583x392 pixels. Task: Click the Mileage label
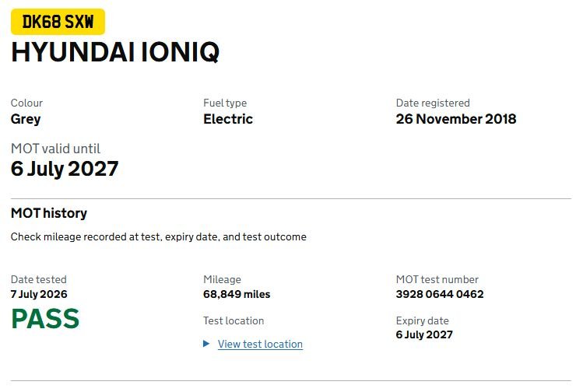(222, 279)
